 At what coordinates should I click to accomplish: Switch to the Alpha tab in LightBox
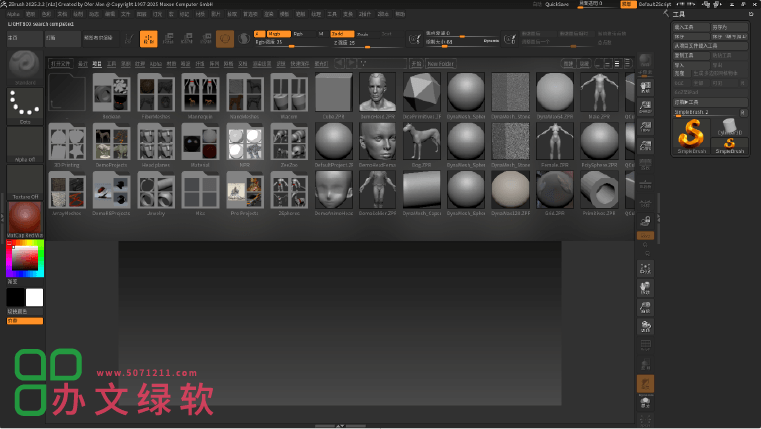pos(155,64)
